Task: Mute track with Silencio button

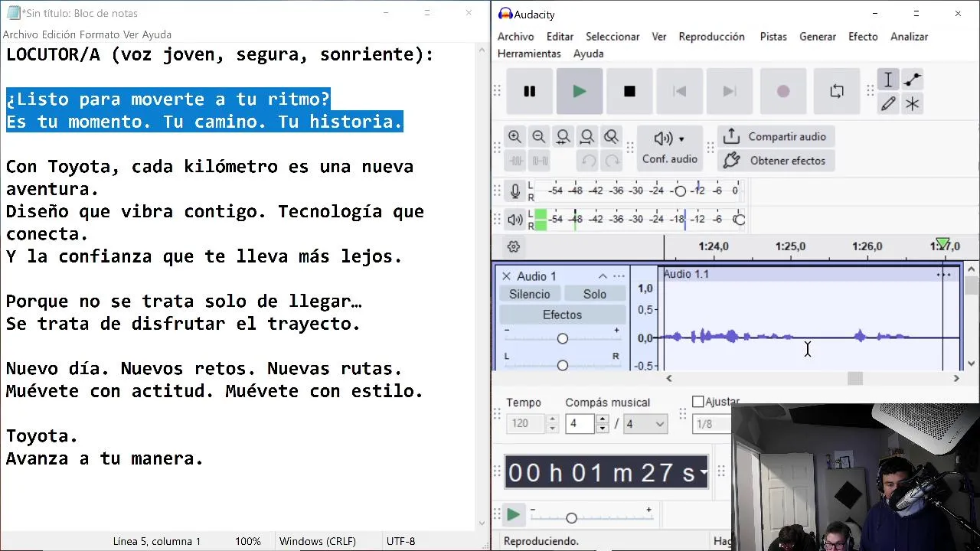Action: [530, 294]
